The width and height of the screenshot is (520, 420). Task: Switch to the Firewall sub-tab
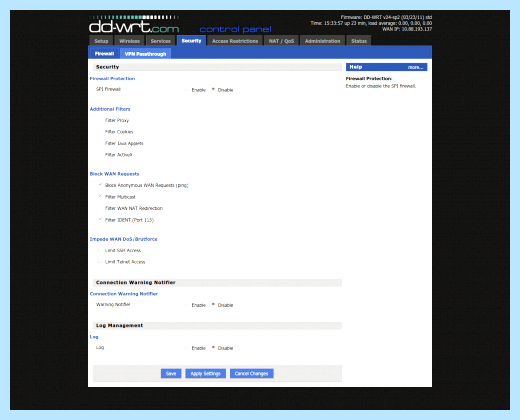[x=104, y=54]
